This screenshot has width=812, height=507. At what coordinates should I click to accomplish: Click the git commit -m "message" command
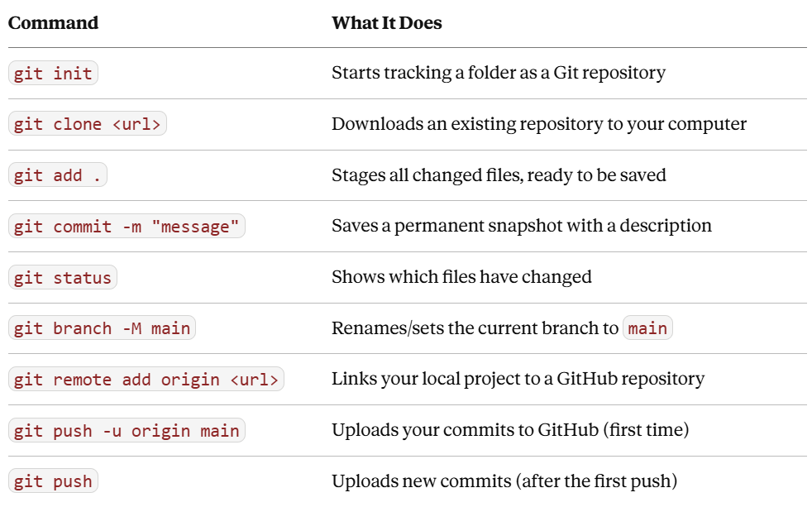(127, 227)
